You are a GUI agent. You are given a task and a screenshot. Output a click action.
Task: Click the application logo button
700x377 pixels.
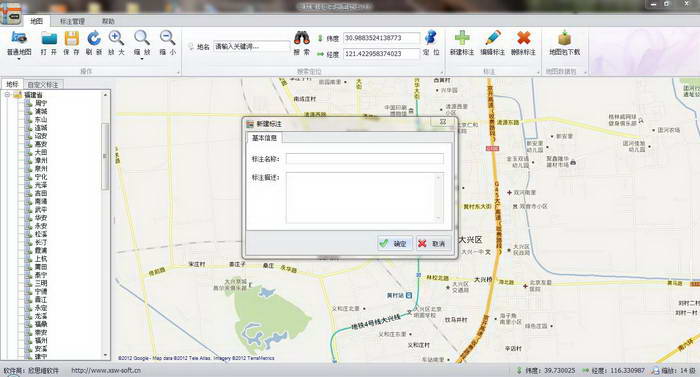tap(11, 14)
